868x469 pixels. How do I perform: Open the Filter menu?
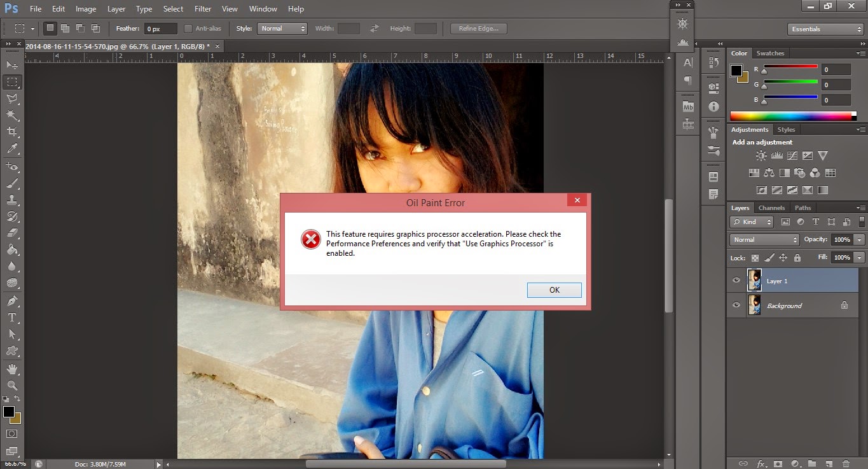(x=202, y=8)
